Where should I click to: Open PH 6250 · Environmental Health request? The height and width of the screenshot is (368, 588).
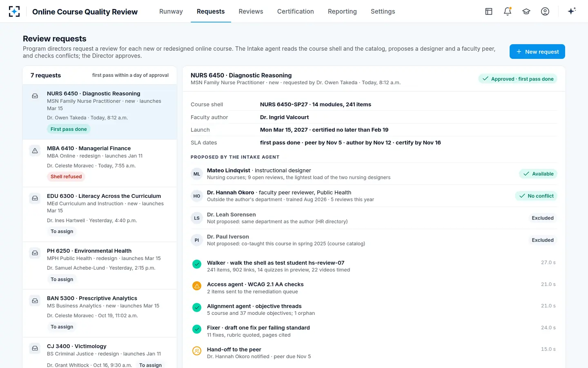(x=100, y=266)
